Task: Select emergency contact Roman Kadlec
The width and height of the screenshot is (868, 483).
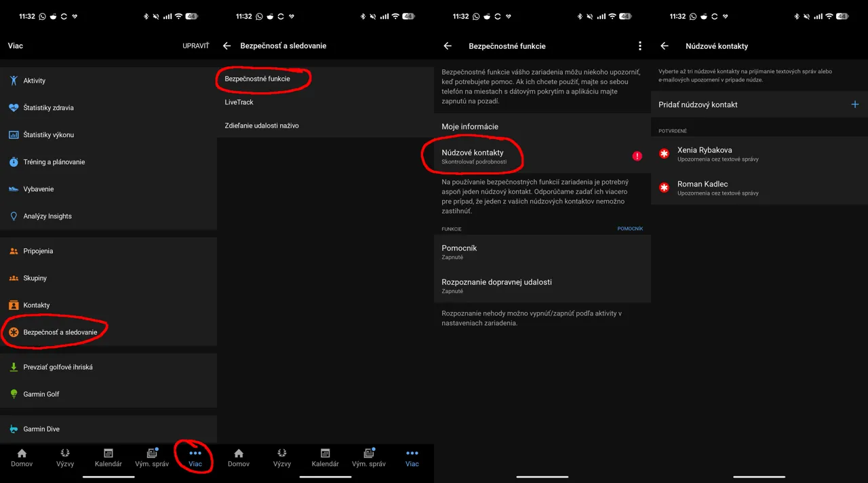Action: [703, 188]
